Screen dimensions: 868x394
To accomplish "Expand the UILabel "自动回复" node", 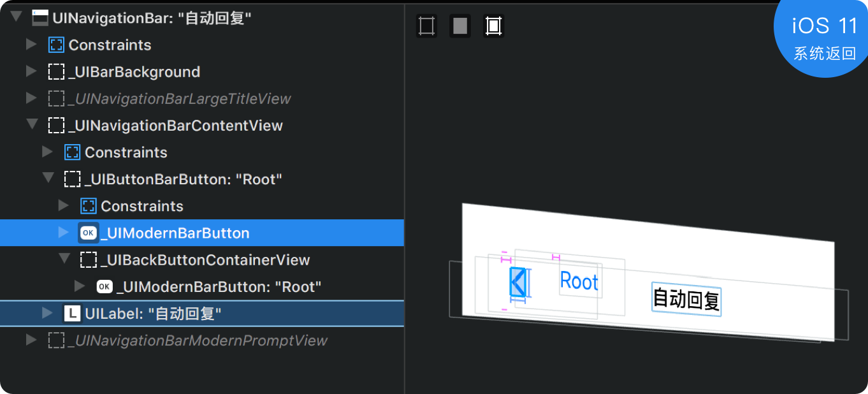I will 47,313.
